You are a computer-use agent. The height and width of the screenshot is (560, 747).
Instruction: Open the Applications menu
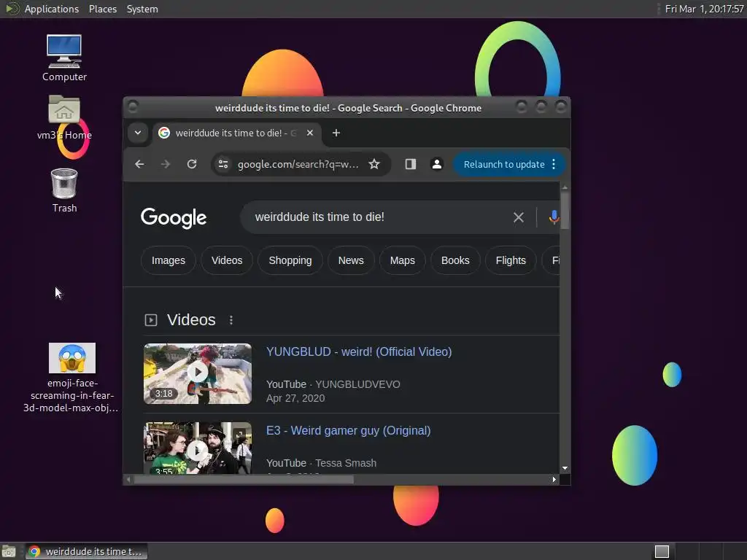coord(52,9)
